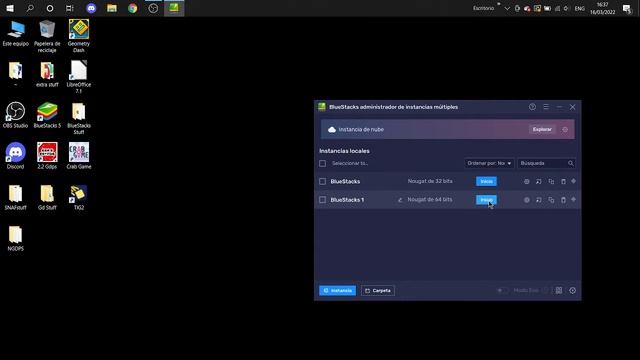640x360 pixels.
Task: Click the Explorar button for cloud instance
Action: click(542, 129)
